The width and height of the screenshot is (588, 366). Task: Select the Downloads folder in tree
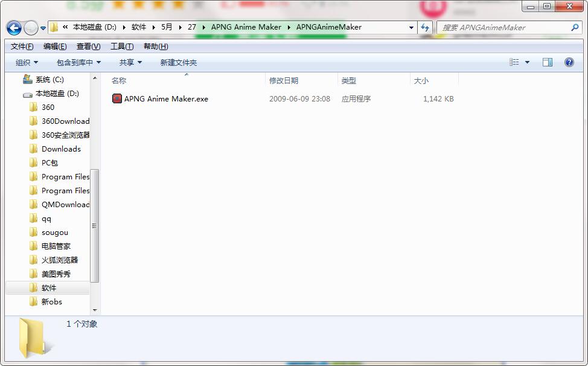point(61,149)
